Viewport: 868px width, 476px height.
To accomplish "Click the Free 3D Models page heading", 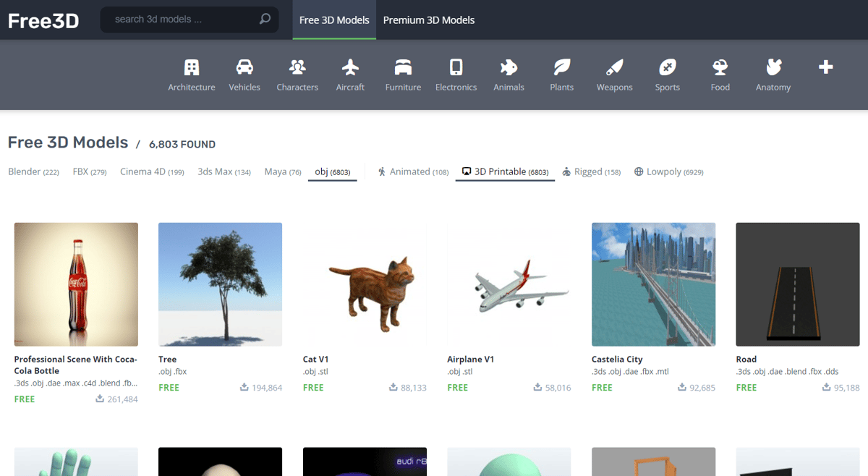I will [68, 143].
